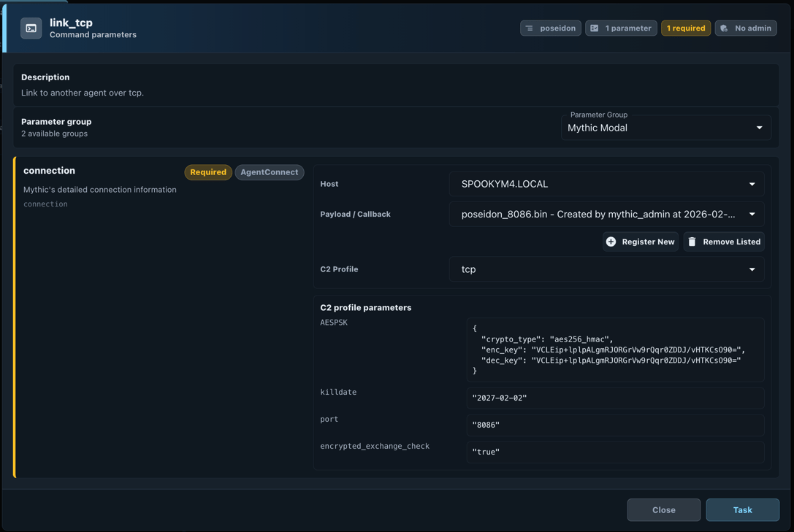The image size is (794, 532).
Task: Click the Remove Listed button
Action: coord(724,242)
